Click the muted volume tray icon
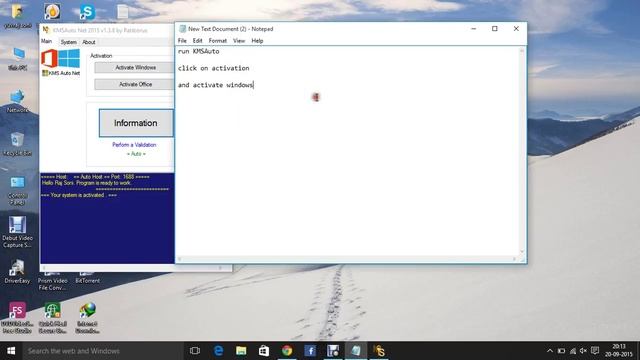Image resolution: width=640 pixels, height=360 pixels. coord(583,351)
